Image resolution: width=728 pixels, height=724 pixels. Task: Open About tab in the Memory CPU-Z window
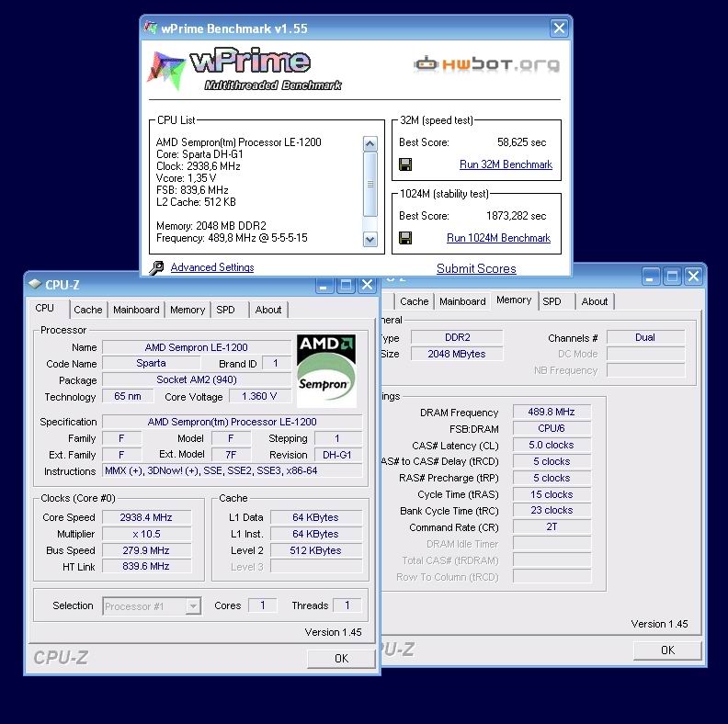tap(595, 301)
